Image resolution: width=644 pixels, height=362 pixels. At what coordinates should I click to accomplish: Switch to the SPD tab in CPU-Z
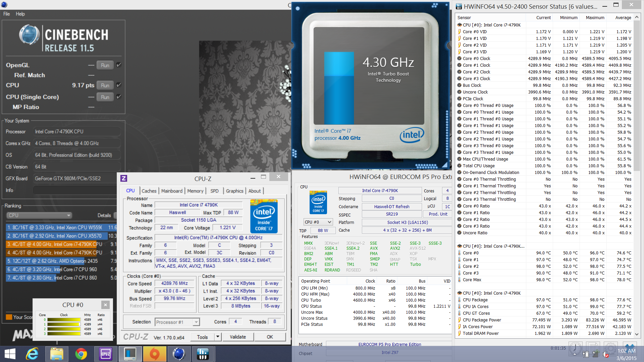pyautogui.click(x=214, y=191)
